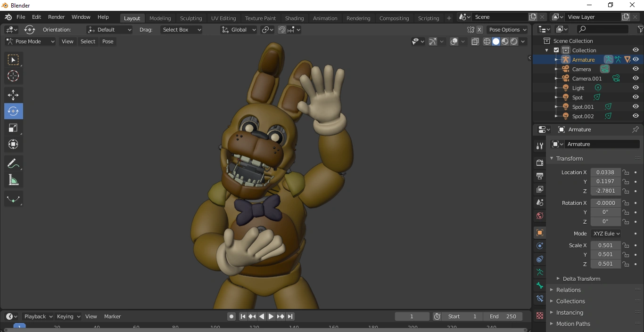The image size is (644, 332).
Task: Enable rendered viewport shading sphere
Action: 514,41
